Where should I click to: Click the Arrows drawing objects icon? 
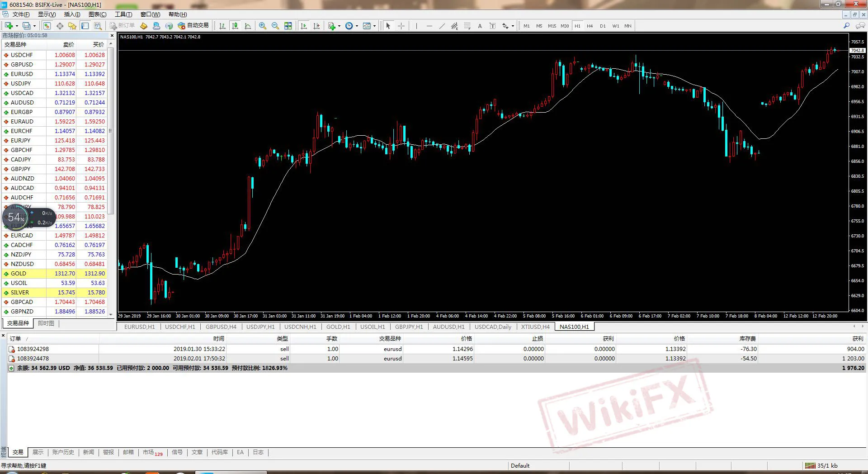(505, 26)
